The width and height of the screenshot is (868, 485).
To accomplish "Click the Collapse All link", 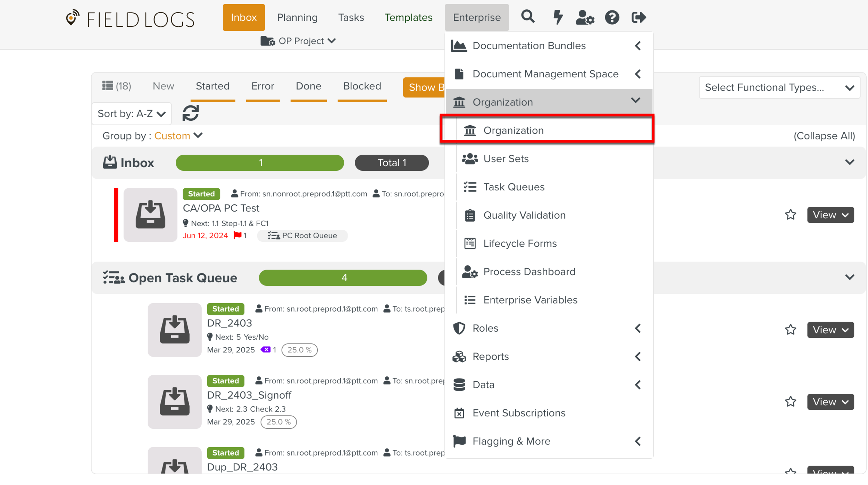I will (x=824, y=136).
